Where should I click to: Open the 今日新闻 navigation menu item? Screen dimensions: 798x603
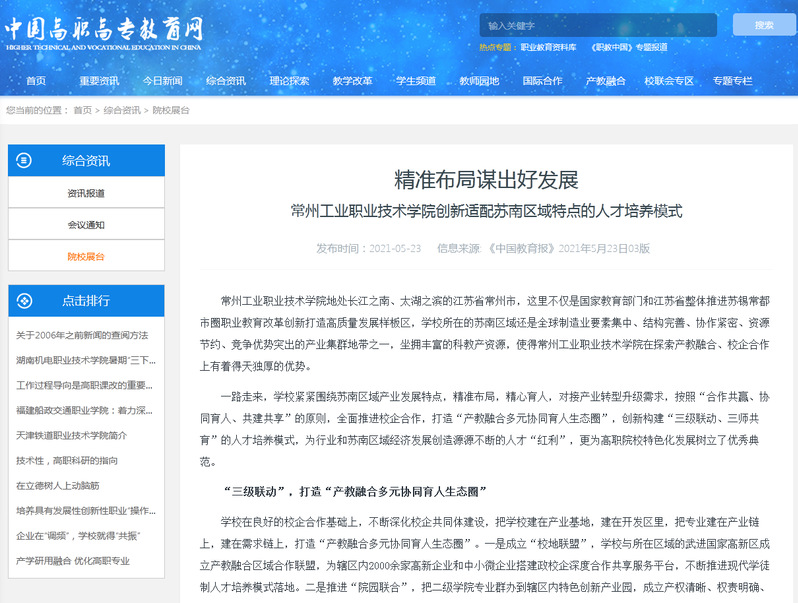click(x=162, y=81)
